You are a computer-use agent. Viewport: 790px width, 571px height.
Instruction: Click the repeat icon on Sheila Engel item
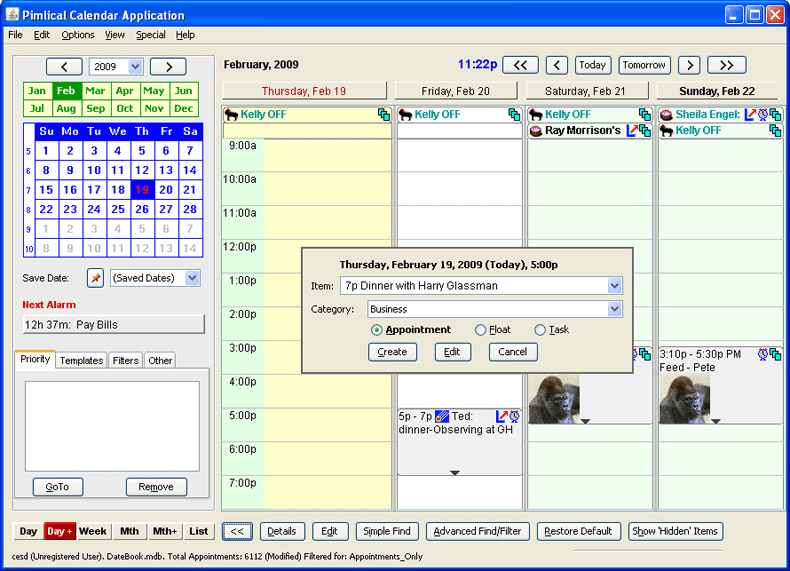[775, 115]
